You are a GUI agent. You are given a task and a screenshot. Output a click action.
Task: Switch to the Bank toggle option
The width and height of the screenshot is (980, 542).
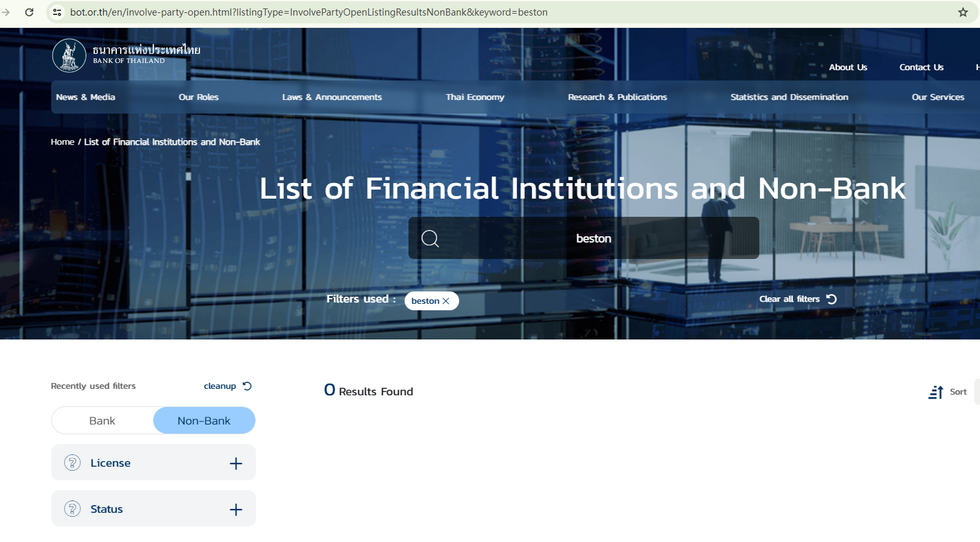pyautogui.click(x=102, y=421)
